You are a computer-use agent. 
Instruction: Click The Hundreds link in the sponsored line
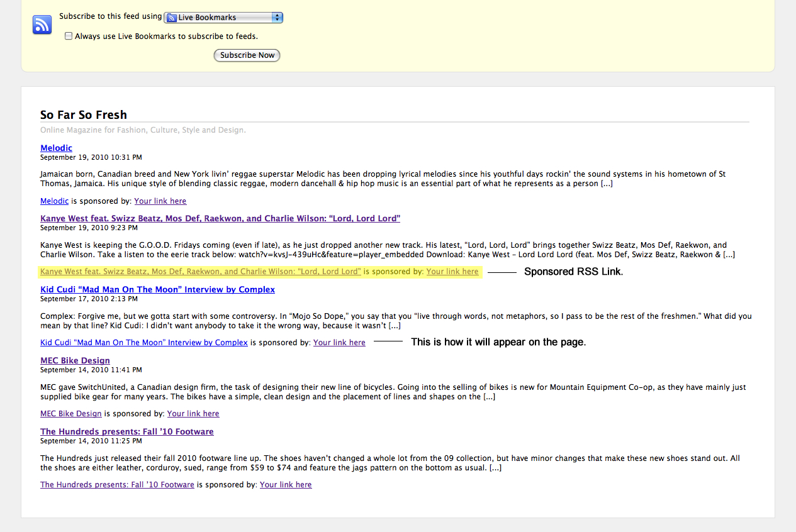click(x=117, y=484)
